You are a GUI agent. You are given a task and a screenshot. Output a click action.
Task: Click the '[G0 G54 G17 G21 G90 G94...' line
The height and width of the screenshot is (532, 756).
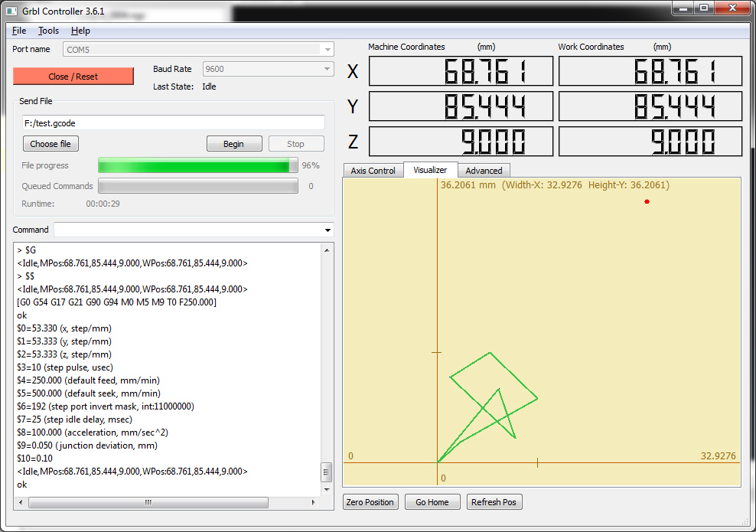pos(116,302)
